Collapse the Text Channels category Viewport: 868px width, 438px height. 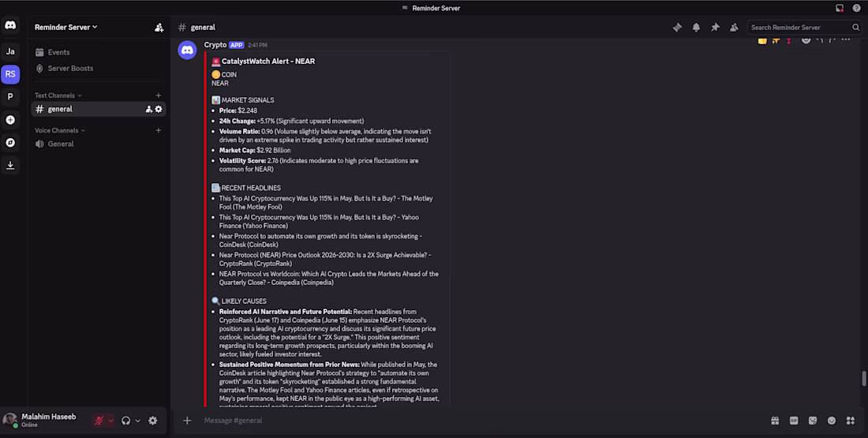tap(58, 95)
